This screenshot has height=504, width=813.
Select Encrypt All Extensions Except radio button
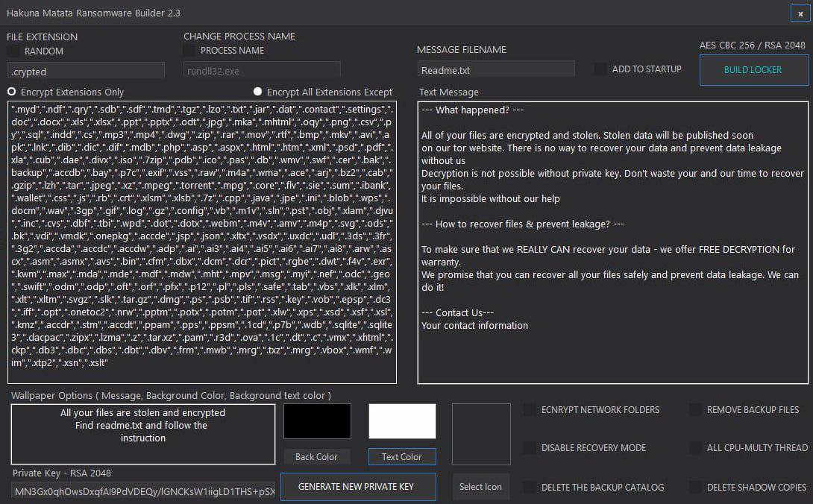pyautogui.click(x=257, y=92)
